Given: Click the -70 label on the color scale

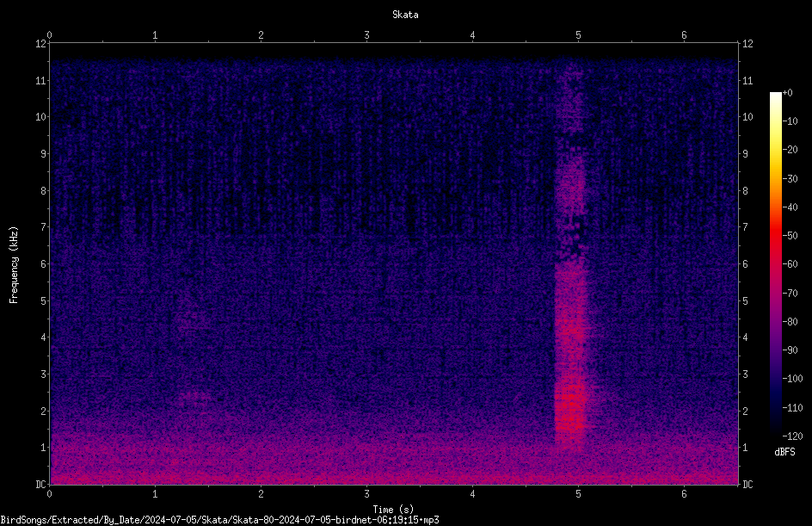Looking at the screenshot, I should point(790,294).
